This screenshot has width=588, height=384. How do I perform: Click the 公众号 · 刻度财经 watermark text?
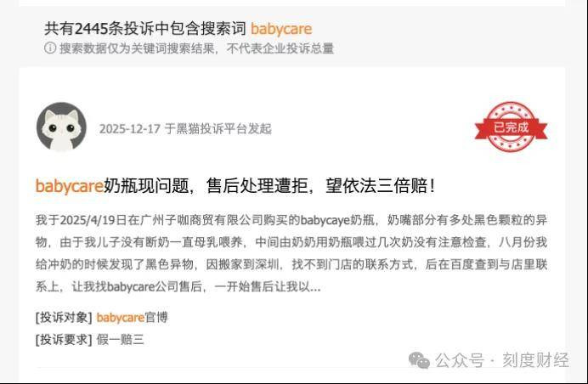(502, 360)
